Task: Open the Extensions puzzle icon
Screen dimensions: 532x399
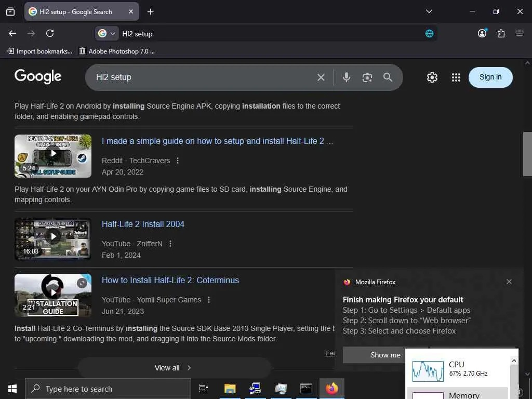Action: [501, 33]
